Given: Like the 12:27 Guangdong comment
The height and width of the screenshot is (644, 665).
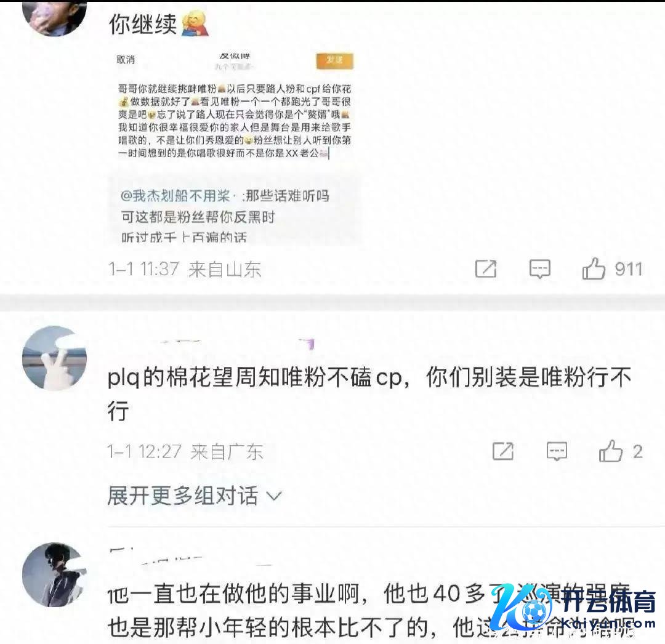Looking at the screenshot, I should click(x=611, y=451).
